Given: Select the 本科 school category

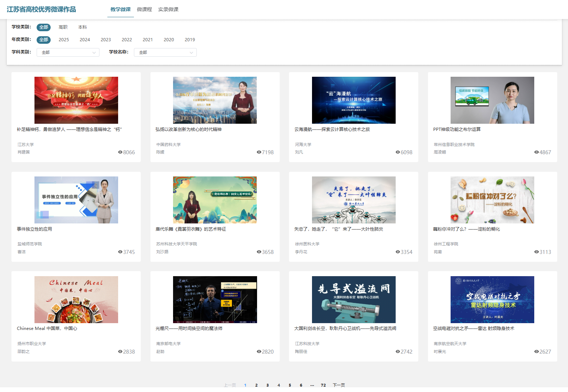Looking at the screenshot, I should coord(83,27).
